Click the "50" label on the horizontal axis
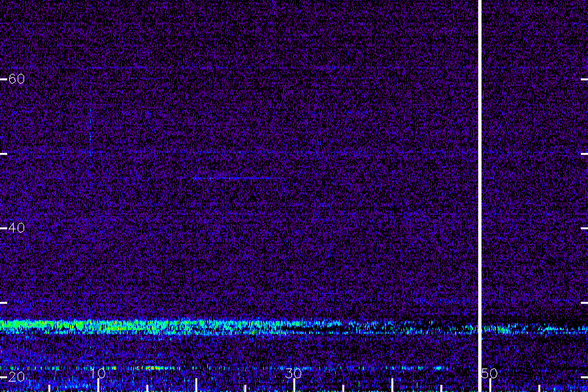This screenshot has height=392, width=588. (490, 373)
